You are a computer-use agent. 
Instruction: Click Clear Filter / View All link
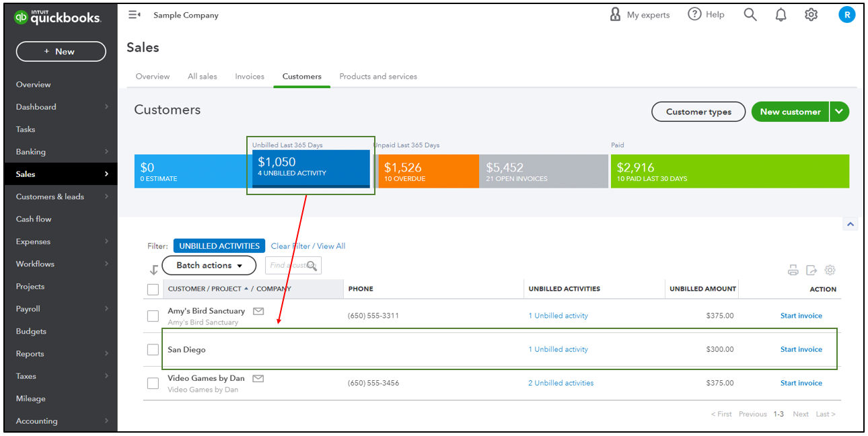308,246
